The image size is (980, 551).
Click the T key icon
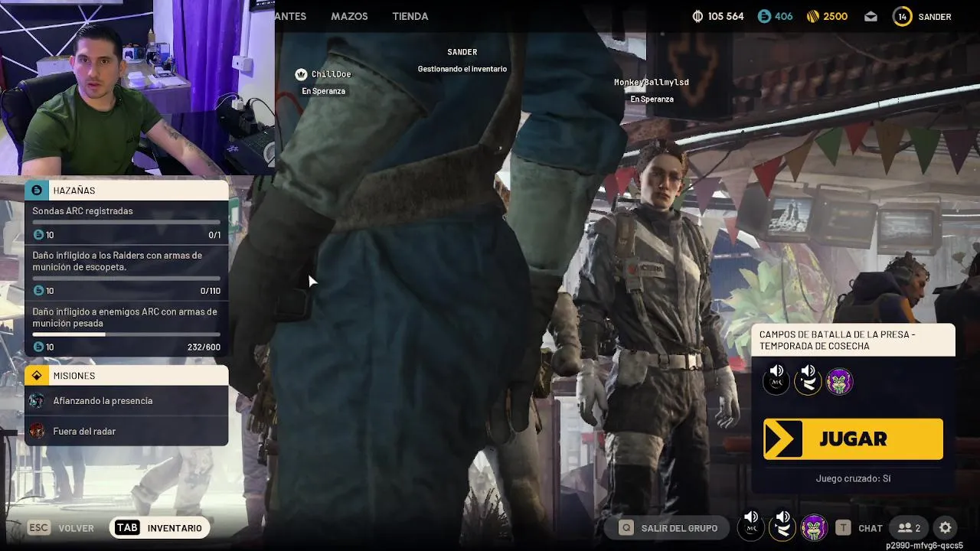pyautogui.click(x=843, y=528)
